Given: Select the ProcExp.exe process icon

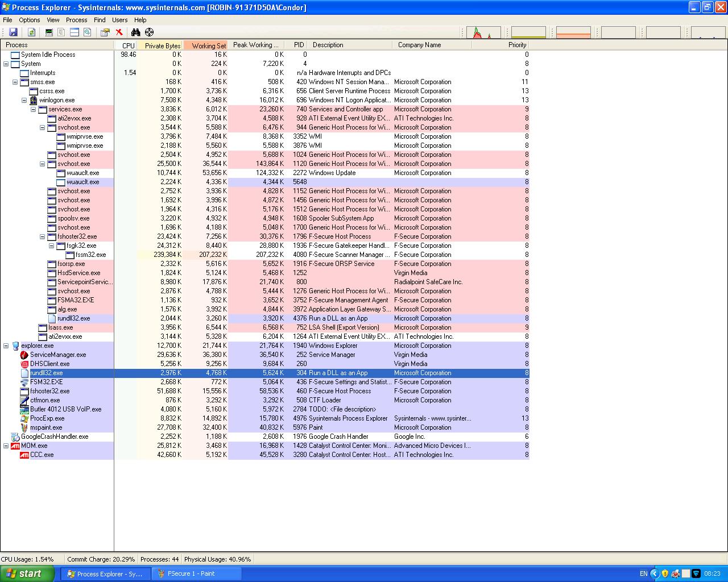Looking at the screenshot, I should [x=24, y=418].
